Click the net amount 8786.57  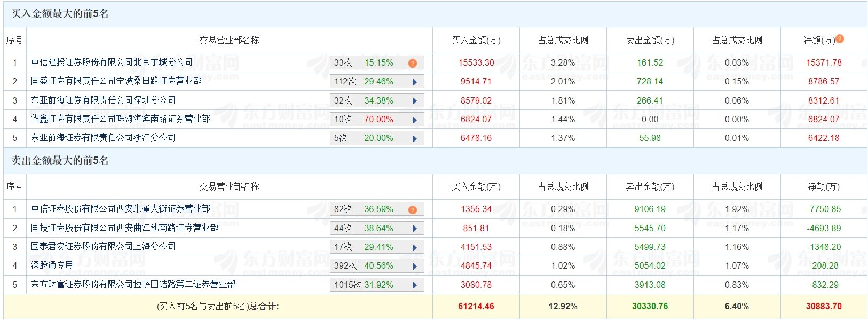[824, 82]
